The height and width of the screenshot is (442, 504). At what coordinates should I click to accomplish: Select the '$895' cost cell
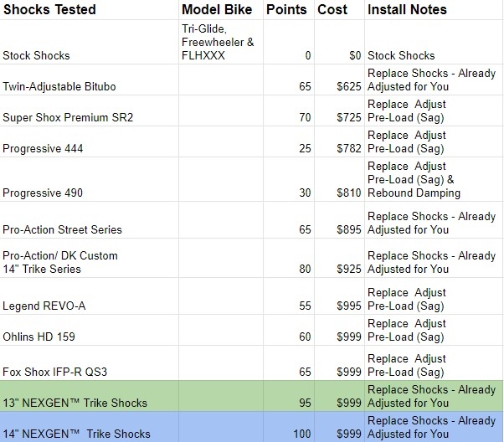[339, 220]
